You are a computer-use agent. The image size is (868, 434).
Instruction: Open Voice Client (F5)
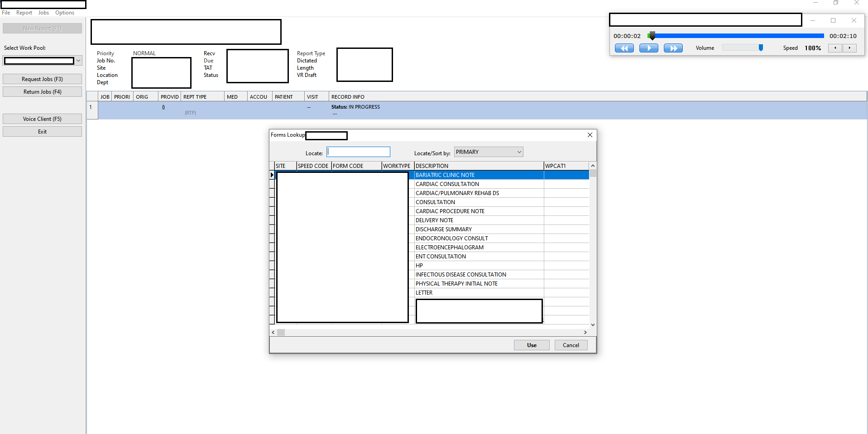(42, 119)
